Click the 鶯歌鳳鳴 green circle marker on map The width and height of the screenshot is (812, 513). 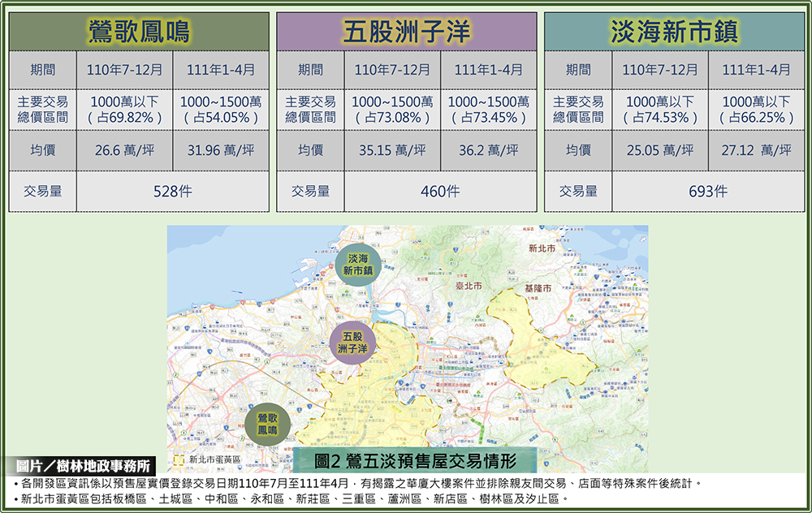(x=268, y=423)
